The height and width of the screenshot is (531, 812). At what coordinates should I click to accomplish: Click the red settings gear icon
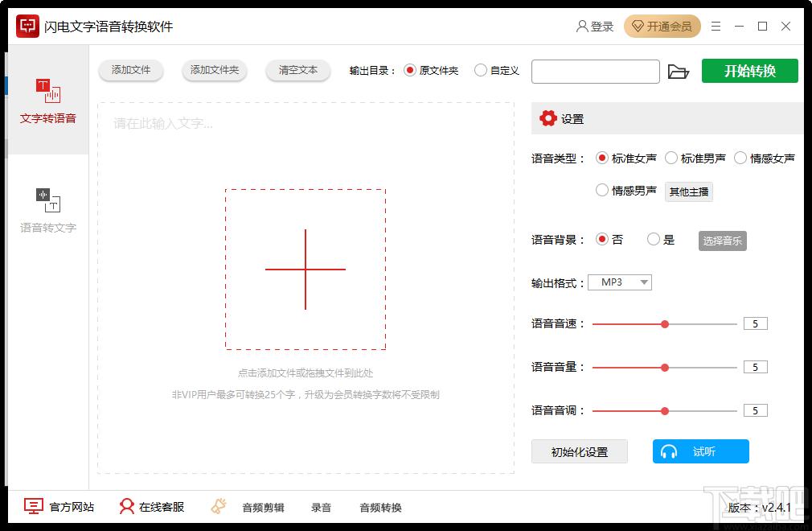(547, 118)
